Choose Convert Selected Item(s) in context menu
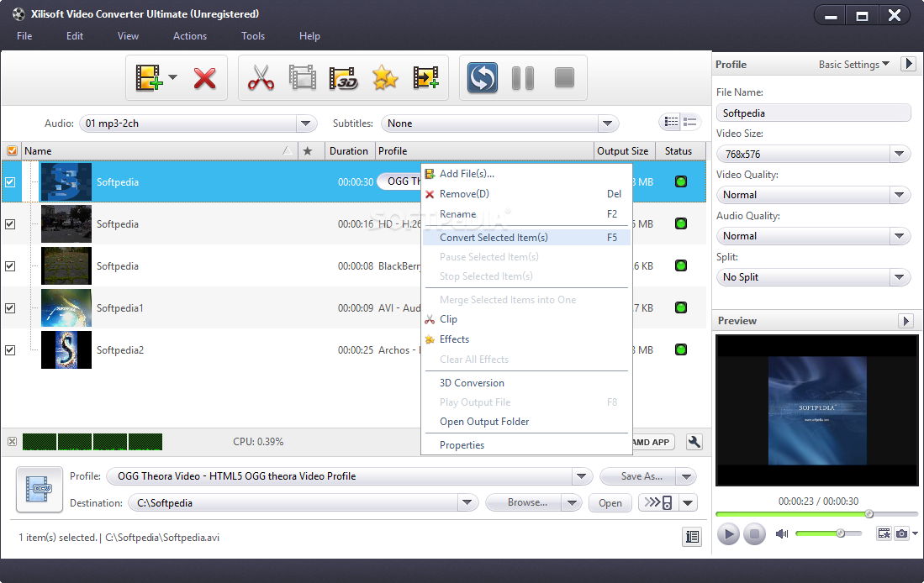 527,238
